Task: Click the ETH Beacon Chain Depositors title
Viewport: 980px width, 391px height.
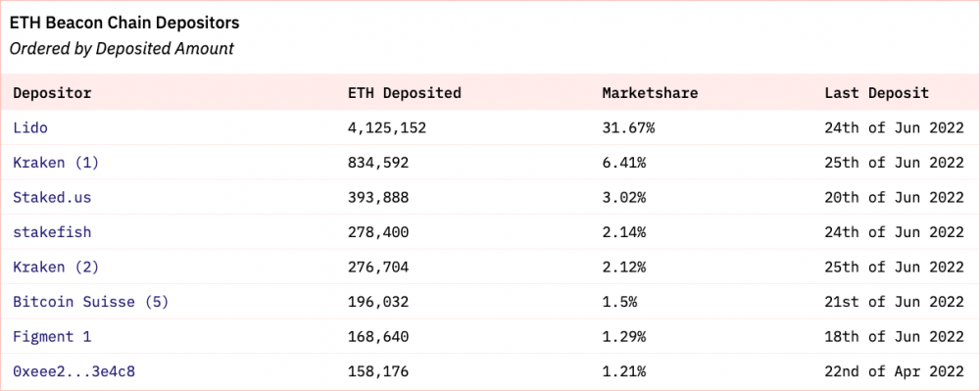Action: [x=124, y=24]
